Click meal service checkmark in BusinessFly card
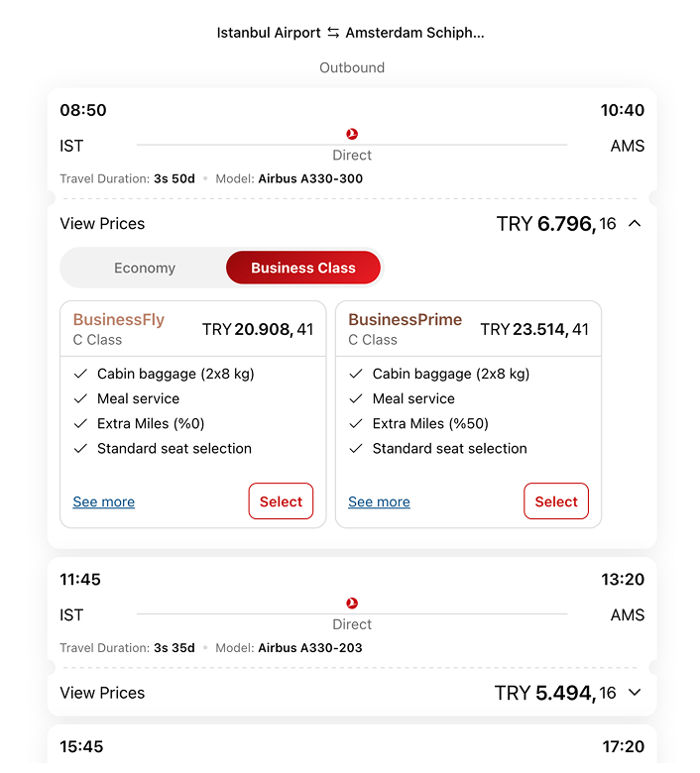 80,398
